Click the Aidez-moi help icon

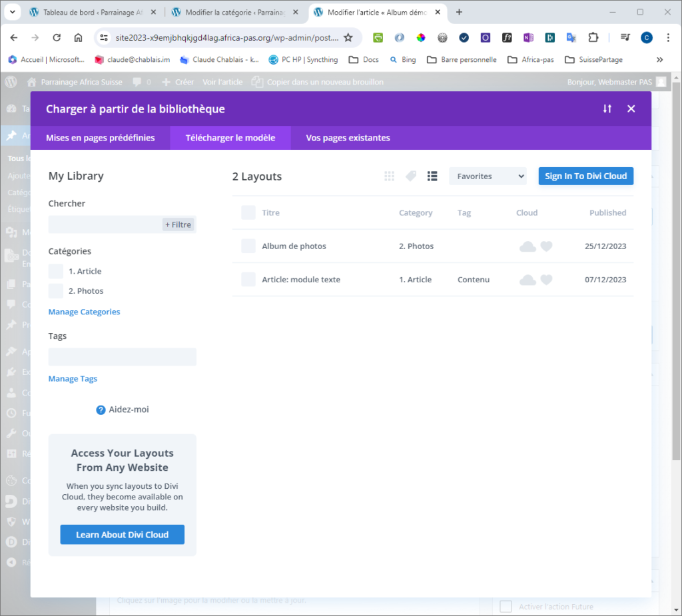101,410
